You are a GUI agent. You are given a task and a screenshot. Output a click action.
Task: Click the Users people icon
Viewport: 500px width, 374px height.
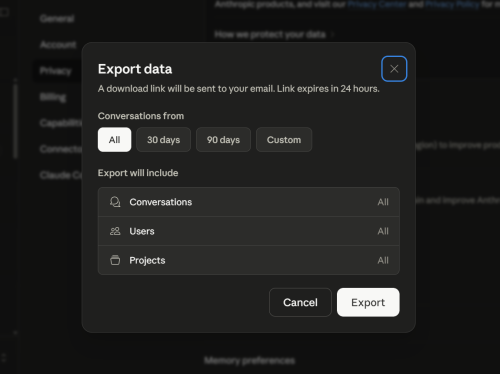115,231
